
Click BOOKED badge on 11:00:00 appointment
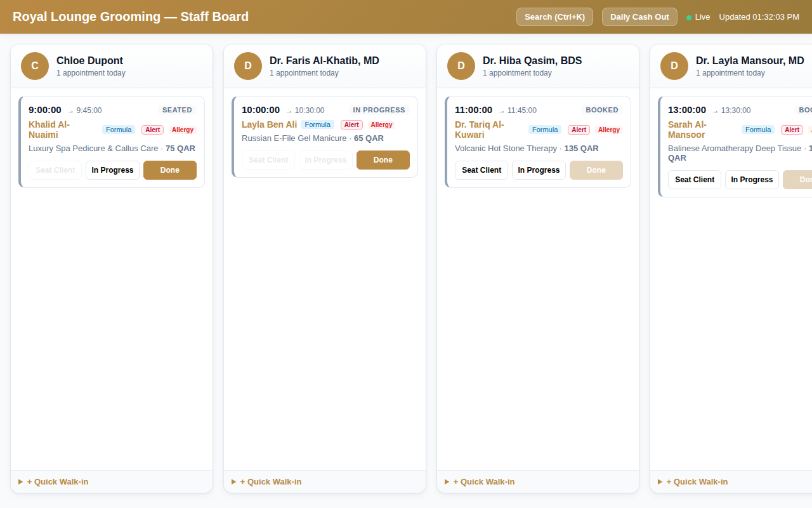click(x=602, y=110)
